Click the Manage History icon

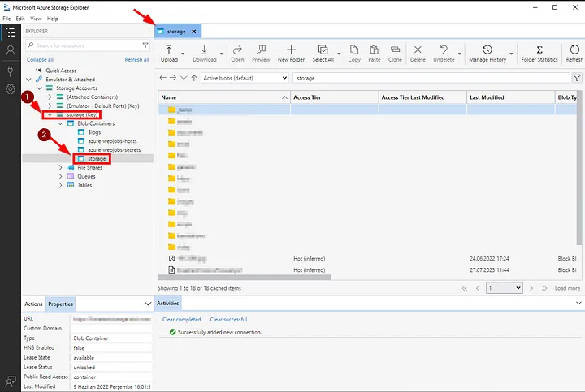point(487,51)
